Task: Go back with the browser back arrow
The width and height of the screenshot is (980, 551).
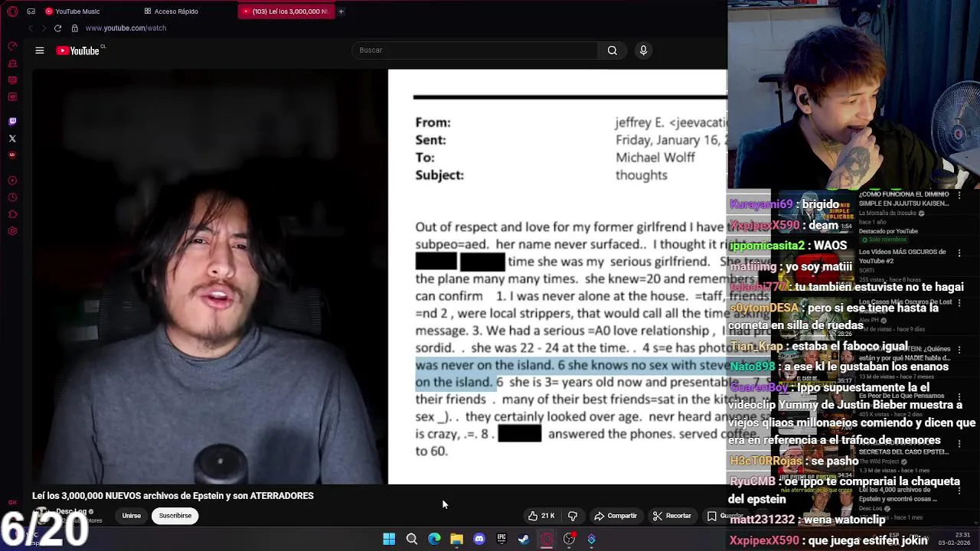Action: tap(31, 28)
